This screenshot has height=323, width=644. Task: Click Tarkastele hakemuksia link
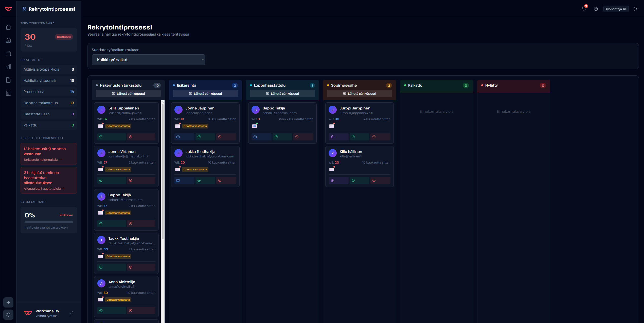[43, 160]
